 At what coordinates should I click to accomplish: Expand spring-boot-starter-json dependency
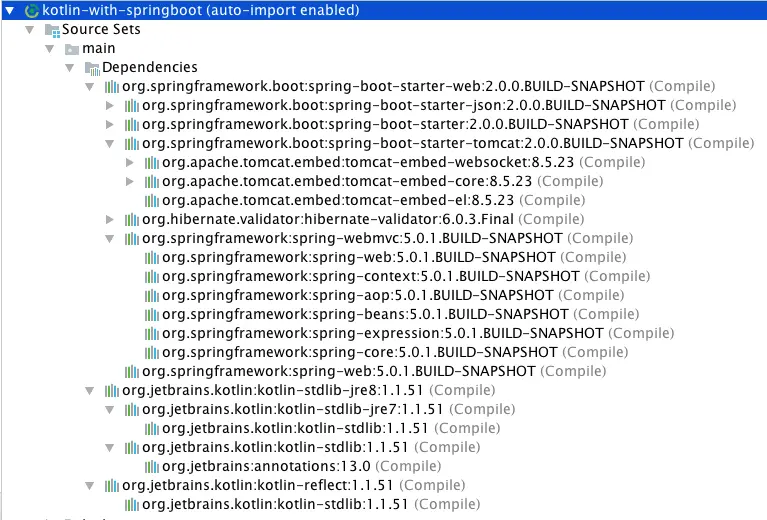(x=110, y=106)
